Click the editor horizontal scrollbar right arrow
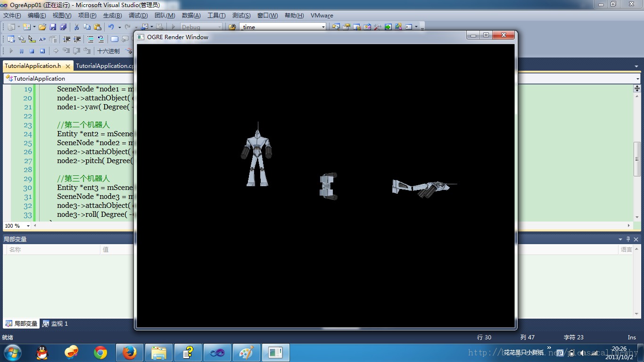 pos(629,226)
